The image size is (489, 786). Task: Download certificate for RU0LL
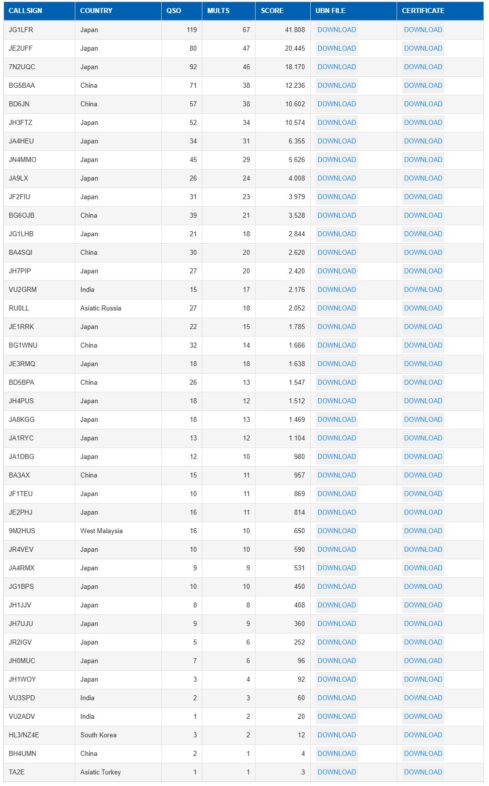click(x=423, y=308)
